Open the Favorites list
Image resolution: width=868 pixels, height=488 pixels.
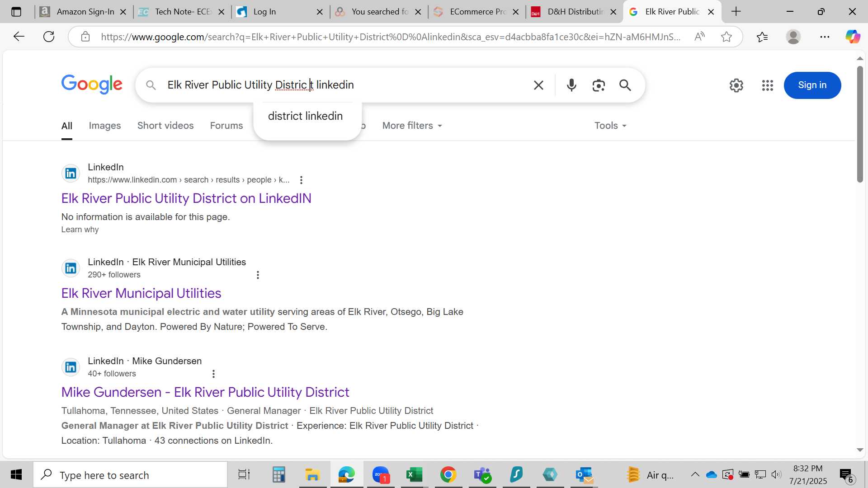(x=762, y=37)
